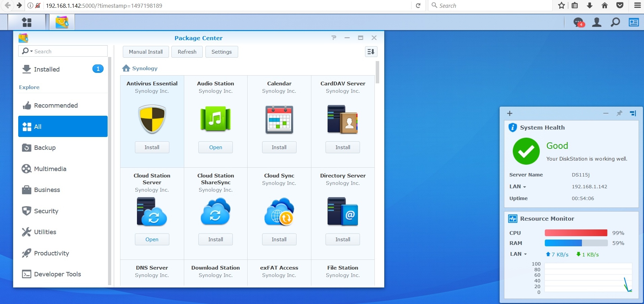Select the Multimedia category
The image size is (644, 304).
pos(63,169)
